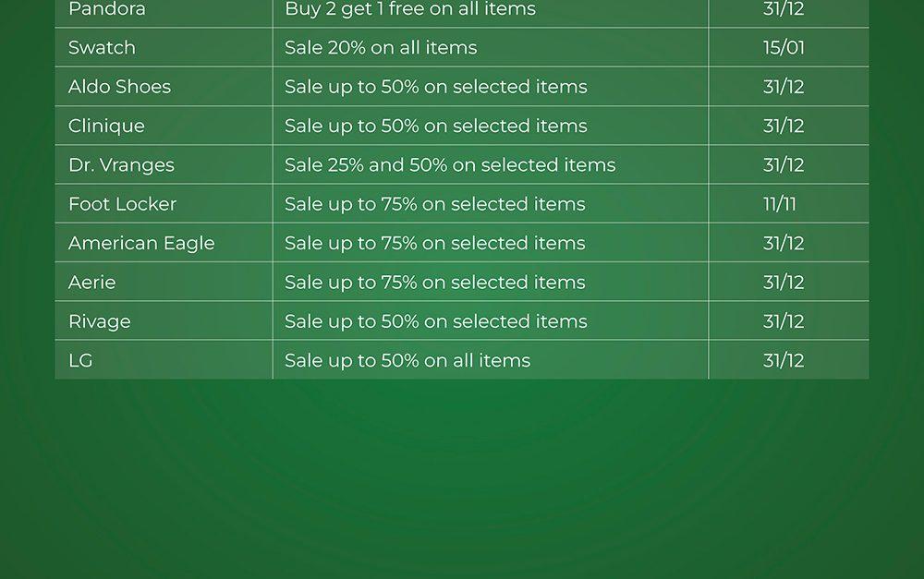924x579 pixels.
Task: Select the Aldo Shoes brand name
Action: tap(119, 87)
